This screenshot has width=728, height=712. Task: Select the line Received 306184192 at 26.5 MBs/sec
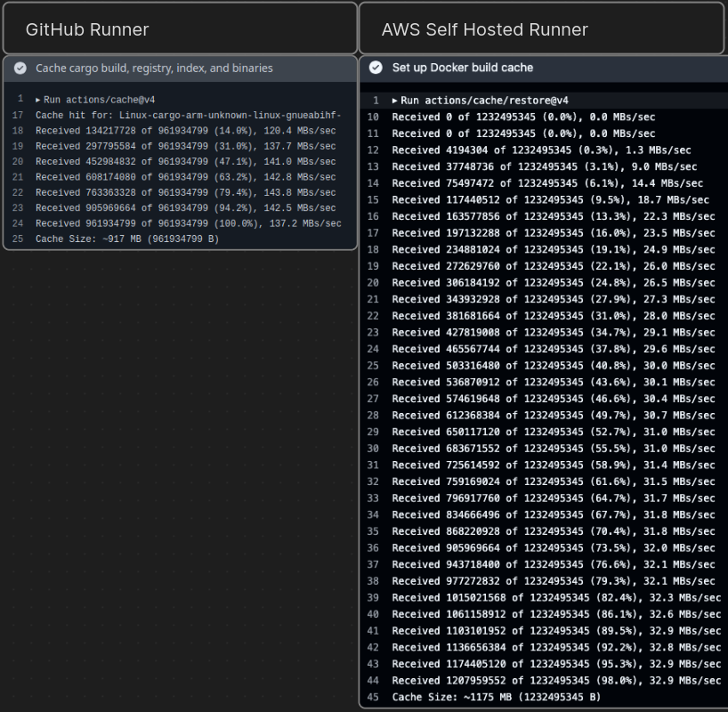click(554, 283)
